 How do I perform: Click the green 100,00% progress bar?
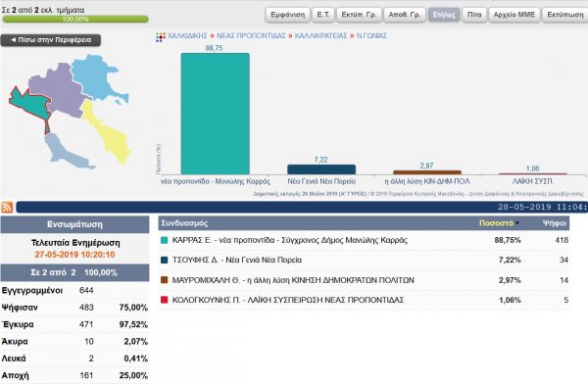coord(75,20)
